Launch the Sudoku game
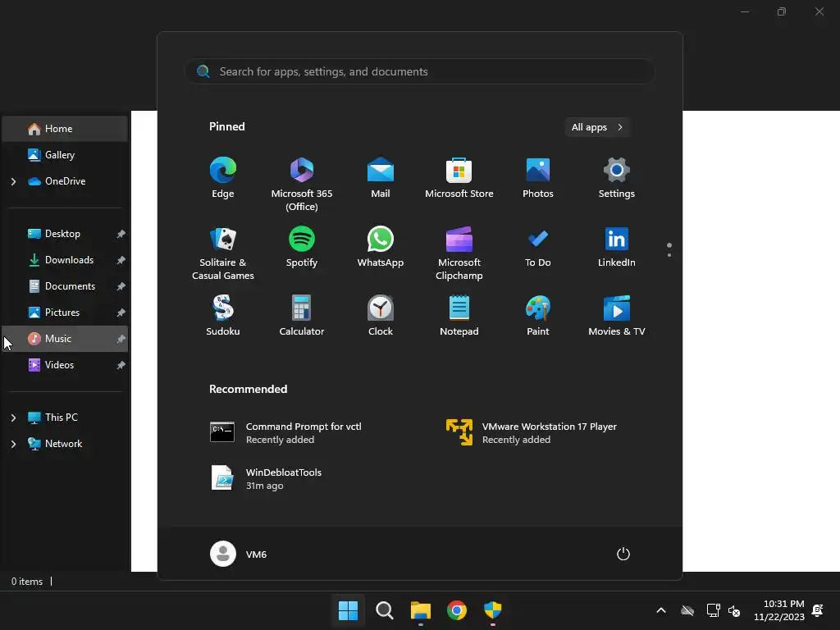The image size is (840, 630). (223, 316)
